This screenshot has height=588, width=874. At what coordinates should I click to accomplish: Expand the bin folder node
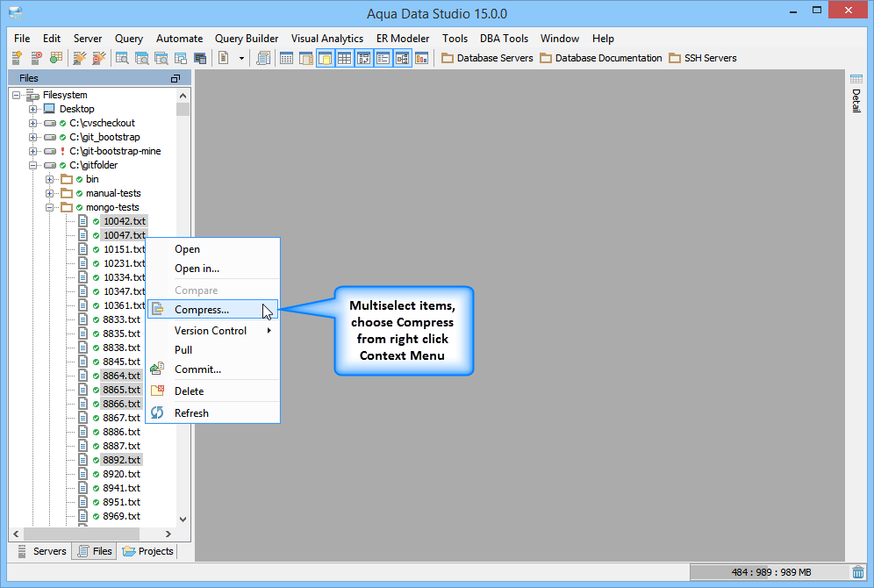pos(50,179)
